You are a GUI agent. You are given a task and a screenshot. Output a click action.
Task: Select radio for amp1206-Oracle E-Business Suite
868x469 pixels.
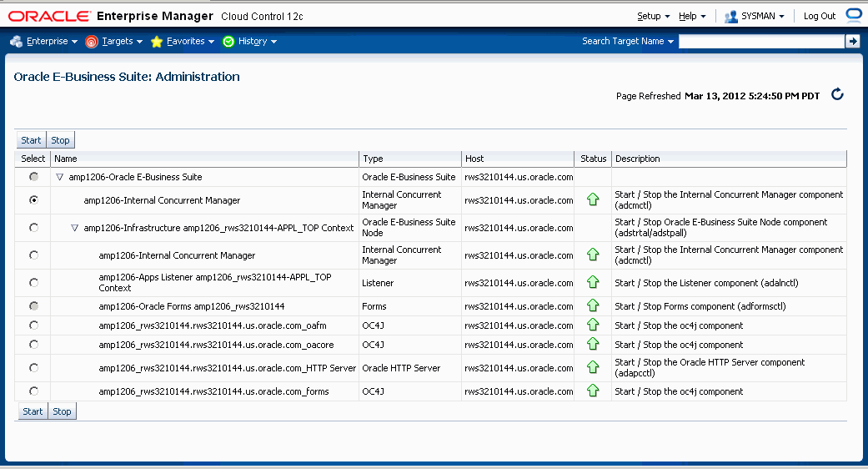(x=33, y=177)
